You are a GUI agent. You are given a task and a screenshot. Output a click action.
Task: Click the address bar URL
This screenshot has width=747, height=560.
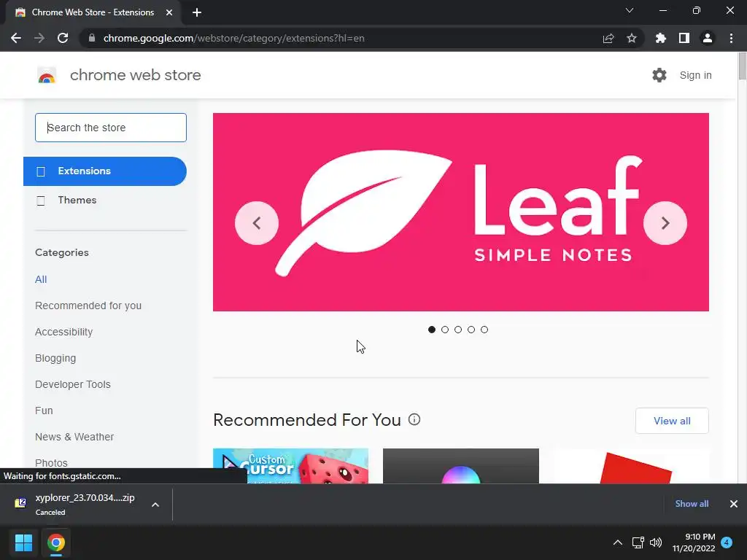pos(234,38)
